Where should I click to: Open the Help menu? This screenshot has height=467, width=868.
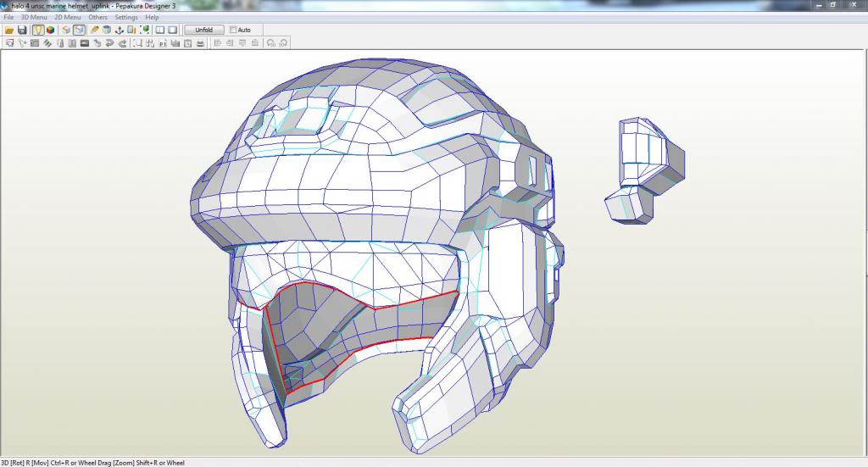pos(152,17)
